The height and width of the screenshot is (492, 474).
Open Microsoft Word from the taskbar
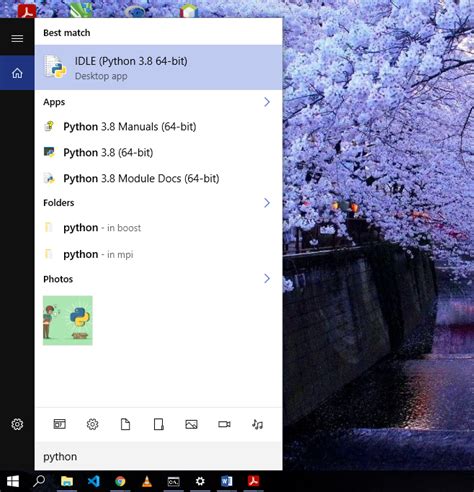click(227, 481)
